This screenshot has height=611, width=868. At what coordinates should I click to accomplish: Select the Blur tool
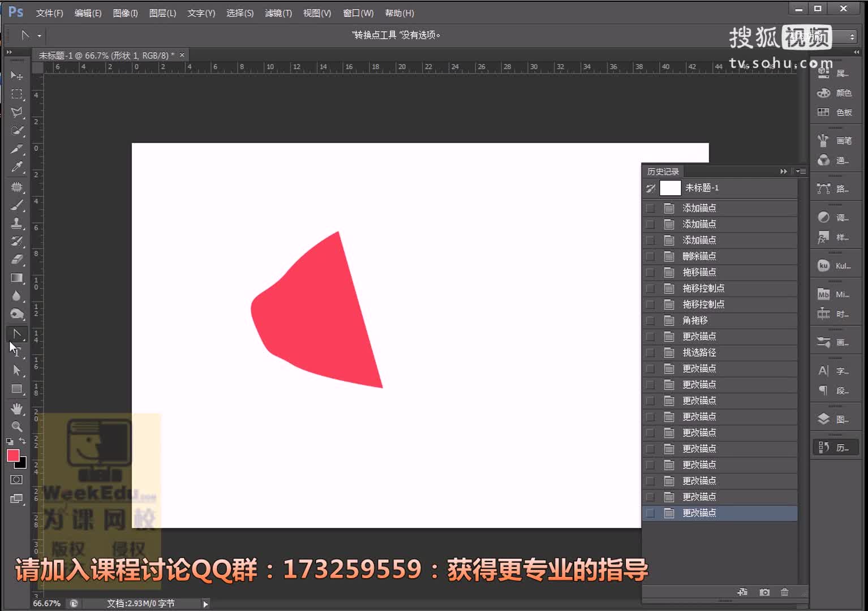(x=17, y=296)
